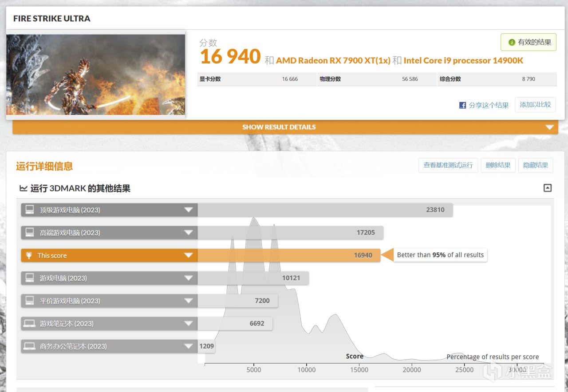Click the 游戏电脑 score 10121
568x392 pixels.
(291, 278)
